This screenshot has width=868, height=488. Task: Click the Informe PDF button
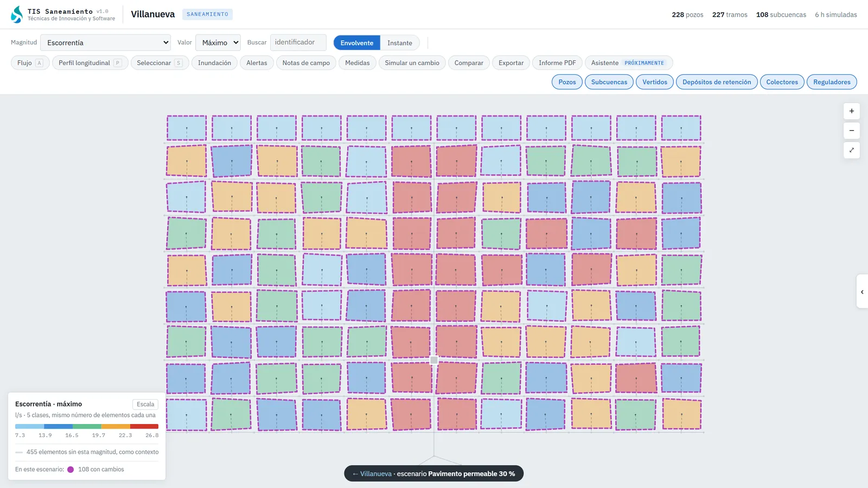[557, 63]
